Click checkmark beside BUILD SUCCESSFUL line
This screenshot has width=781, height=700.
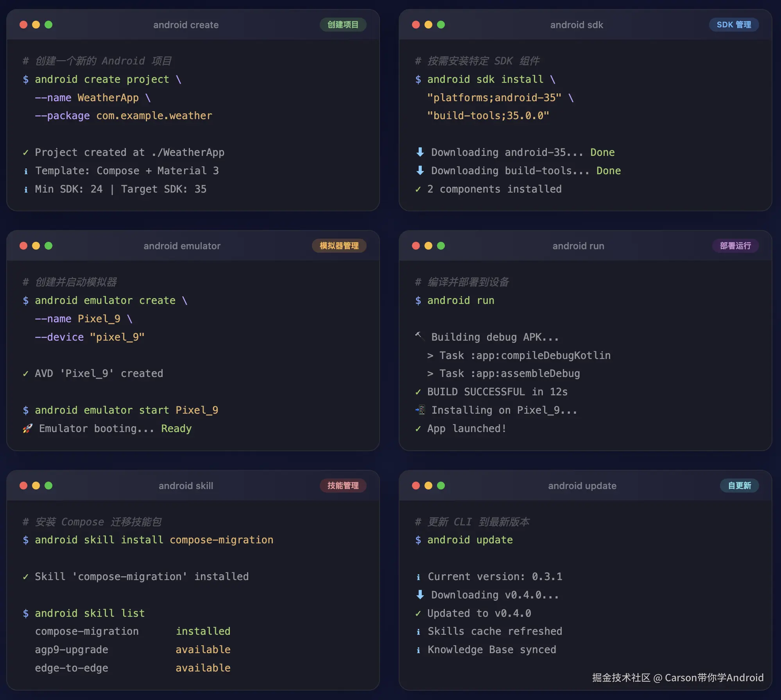(x=418, y=392)
